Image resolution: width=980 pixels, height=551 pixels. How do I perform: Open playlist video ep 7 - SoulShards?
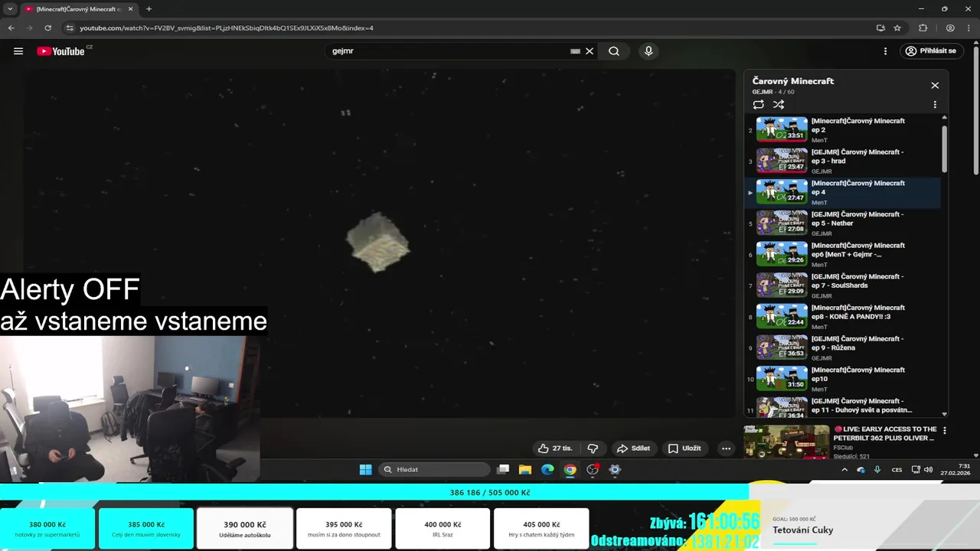coord(842,285)
